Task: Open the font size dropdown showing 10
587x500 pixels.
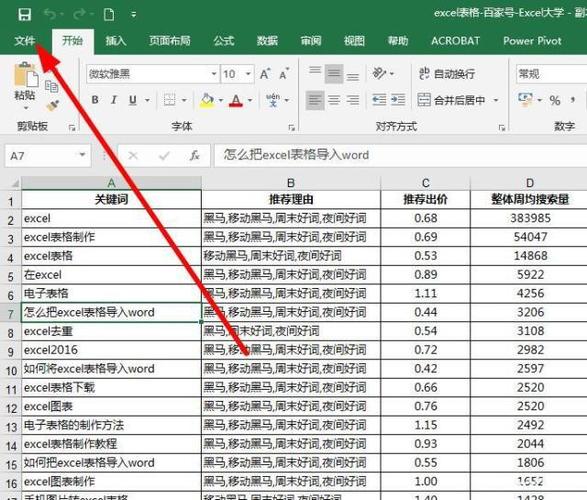Action: click(x=248, y=74)
